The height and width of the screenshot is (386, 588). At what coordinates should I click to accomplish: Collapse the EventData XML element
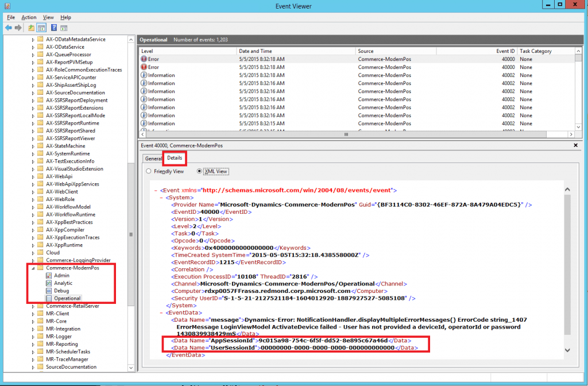pyautogui.click(x=161, y=313)
